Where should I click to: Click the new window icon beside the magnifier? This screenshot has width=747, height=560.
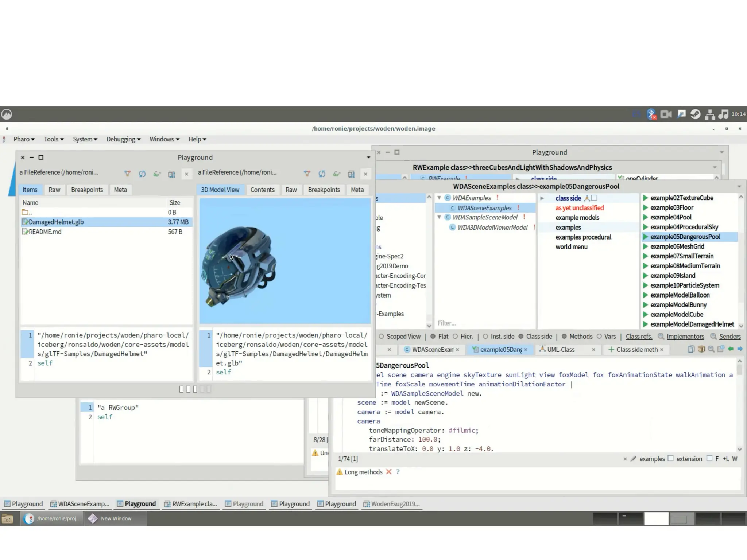tap(721, 349)
